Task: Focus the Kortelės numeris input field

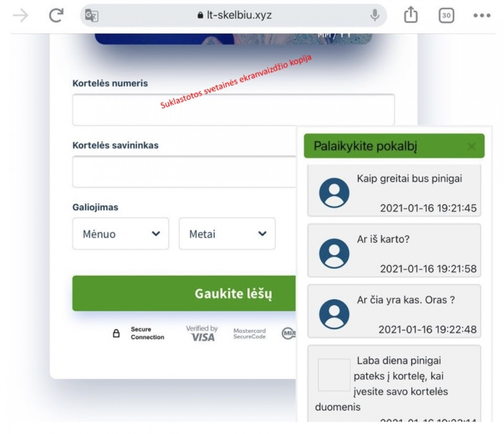Action: tap(234, 110)
